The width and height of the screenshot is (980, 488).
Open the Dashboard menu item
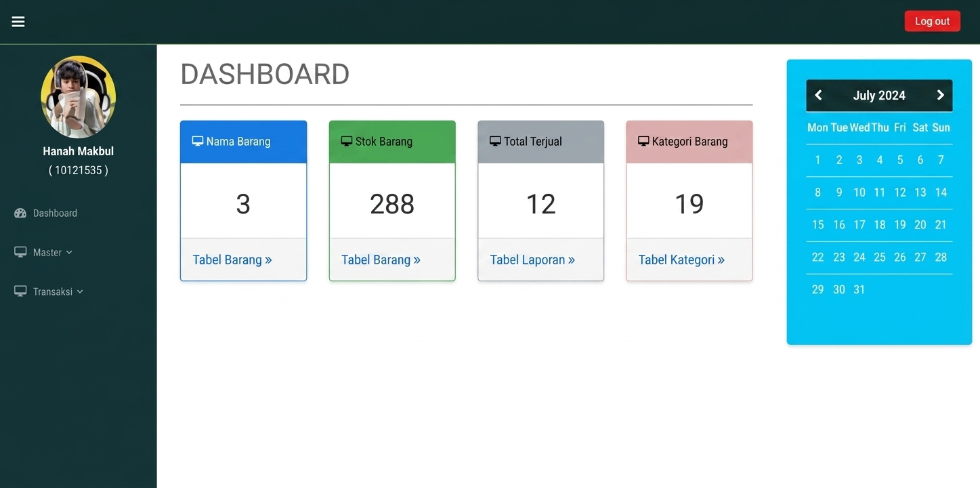pyautogui.click(x=55, y=213)
